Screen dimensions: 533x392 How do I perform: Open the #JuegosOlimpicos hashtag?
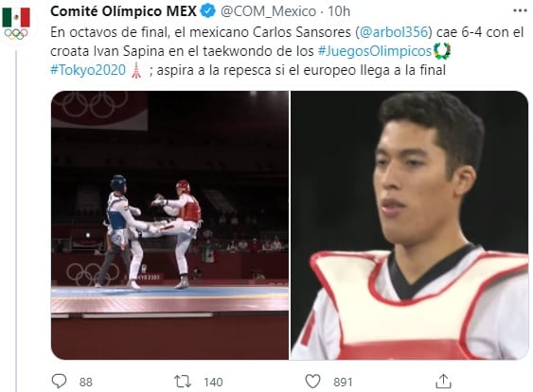[375, 51]
